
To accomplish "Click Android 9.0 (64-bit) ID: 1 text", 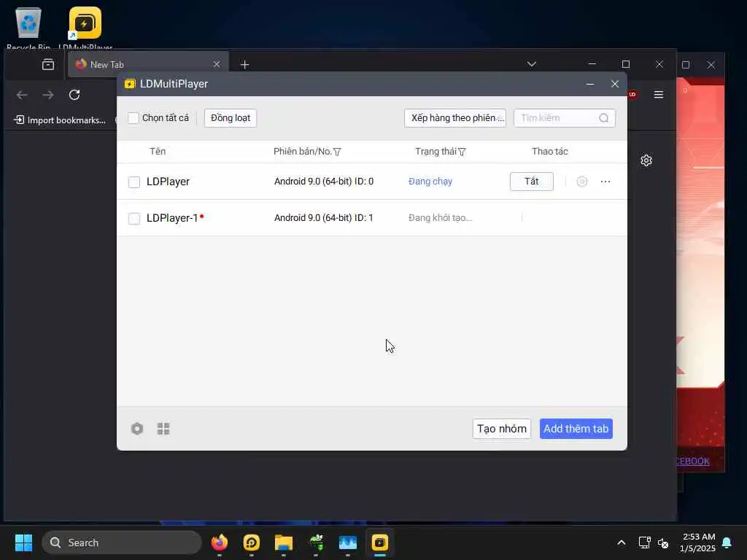I will [324, 218].
